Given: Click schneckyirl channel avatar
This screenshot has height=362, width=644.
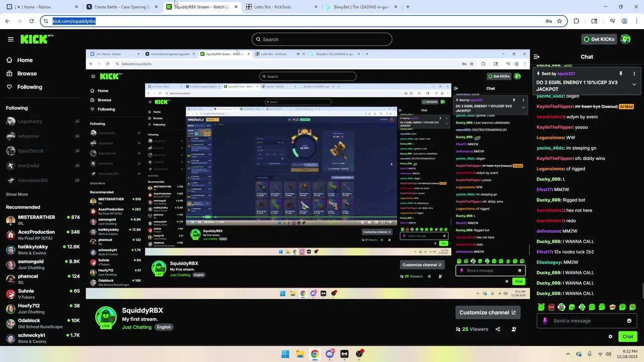Looking at the screenshot, I should (11, 338).
